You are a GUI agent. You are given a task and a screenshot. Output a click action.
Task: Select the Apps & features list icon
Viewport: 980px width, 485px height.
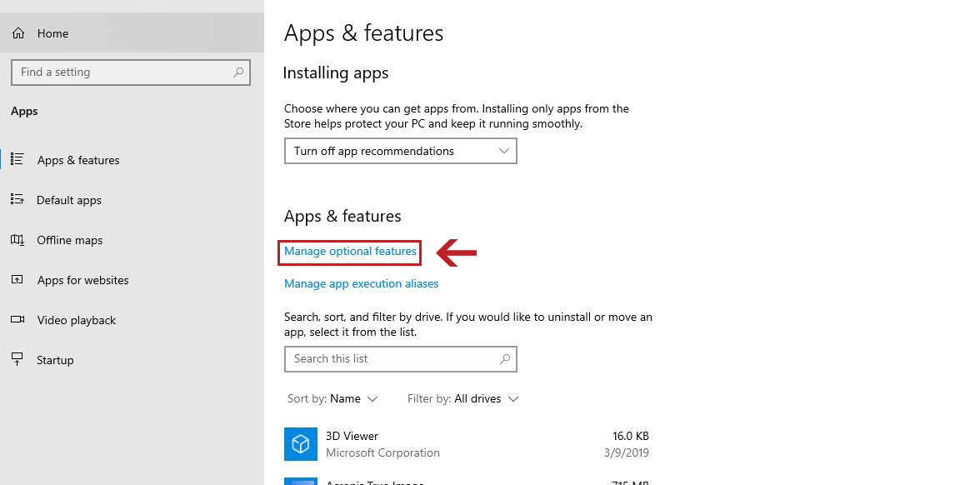pyautogui.click(x=17, y=159)
